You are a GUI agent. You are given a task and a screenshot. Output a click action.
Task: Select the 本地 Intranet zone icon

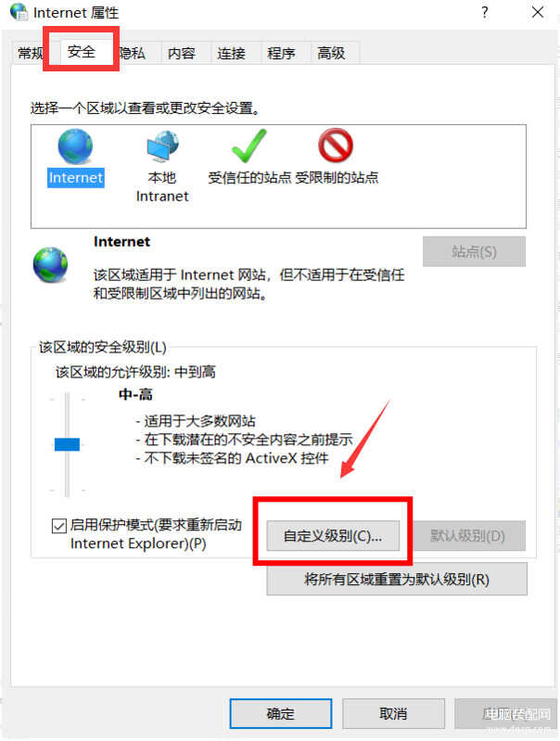click(162, 147)
